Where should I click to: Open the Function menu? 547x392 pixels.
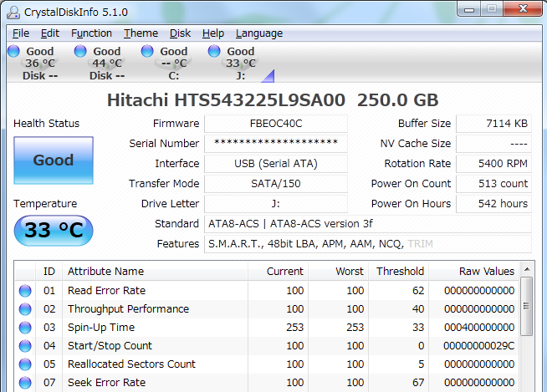[91, 33]
